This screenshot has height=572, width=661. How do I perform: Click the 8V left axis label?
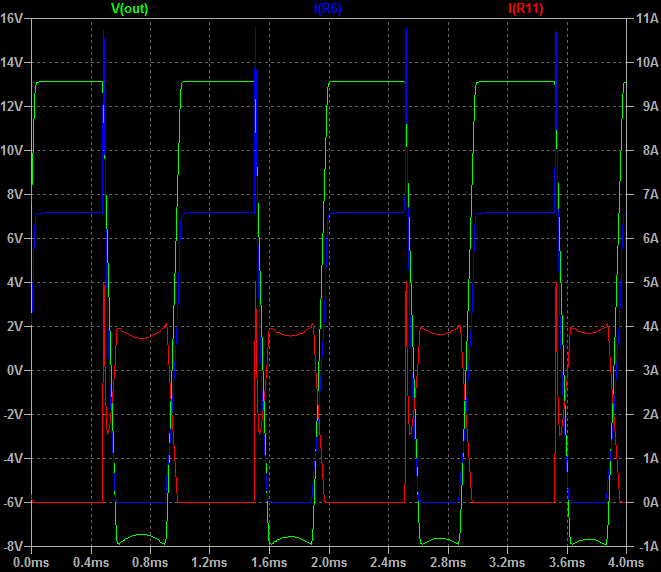(15, 194)
